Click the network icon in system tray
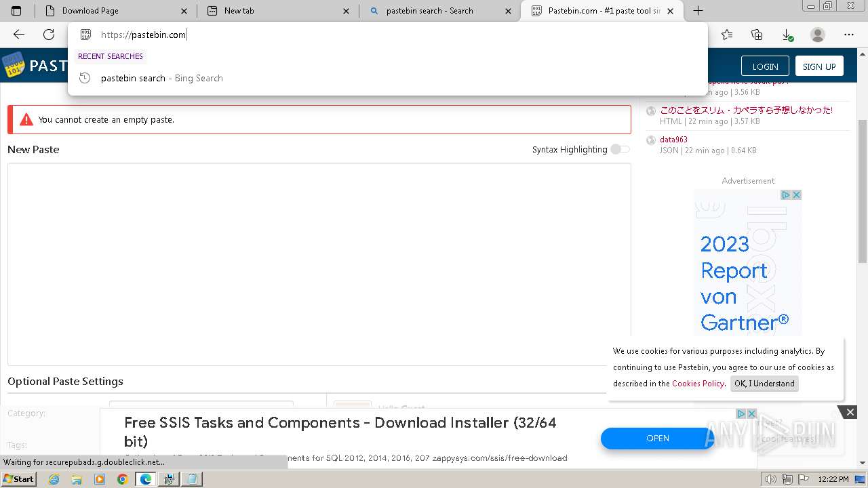This screenshot has height=488, width=868. click(787, 479)
